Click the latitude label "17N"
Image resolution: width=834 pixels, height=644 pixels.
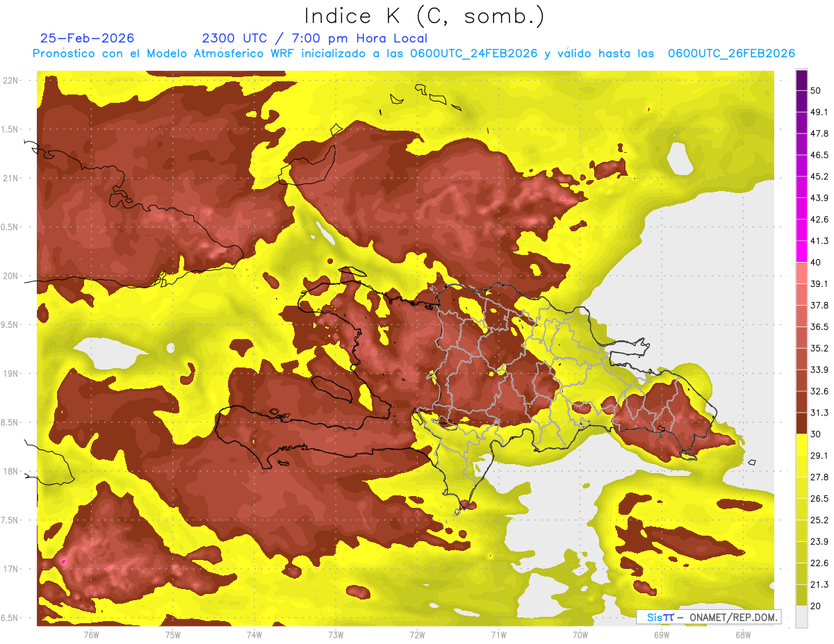[x=10, y=569]
